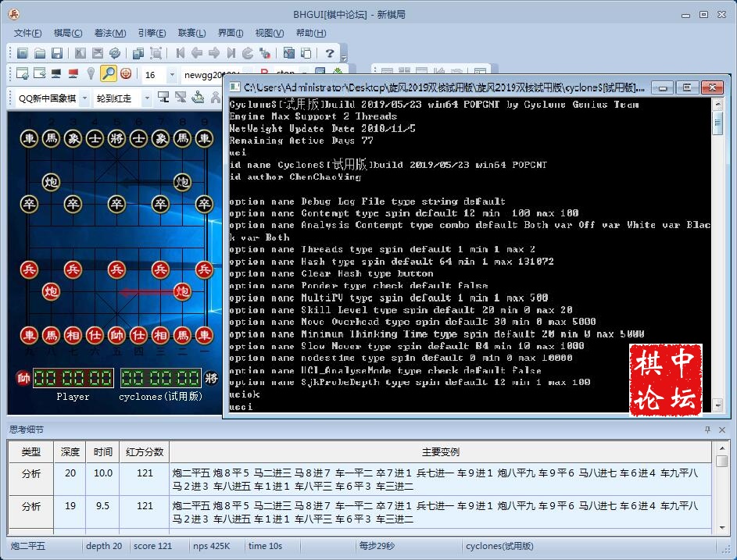Toggle the highlighted magnifier analysis mode
737x560 pixels.
[x=109, y=73]
